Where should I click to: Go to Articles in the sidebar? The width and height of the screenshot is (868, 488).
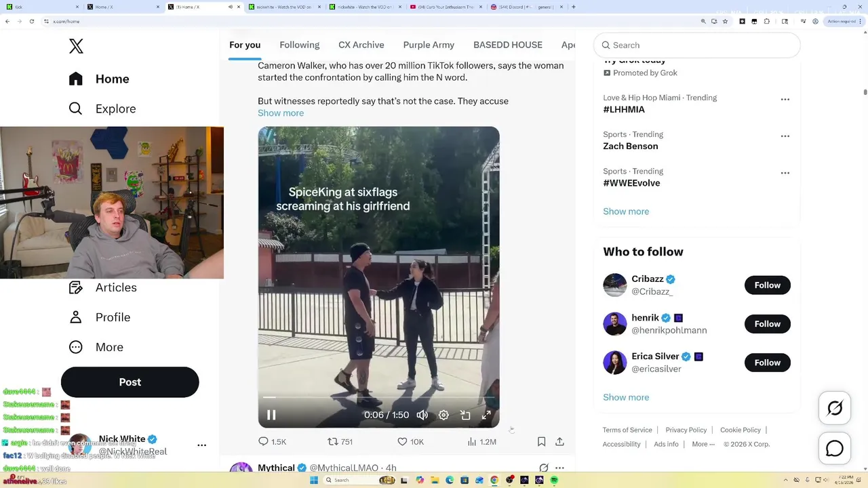(x=102, y=287)
